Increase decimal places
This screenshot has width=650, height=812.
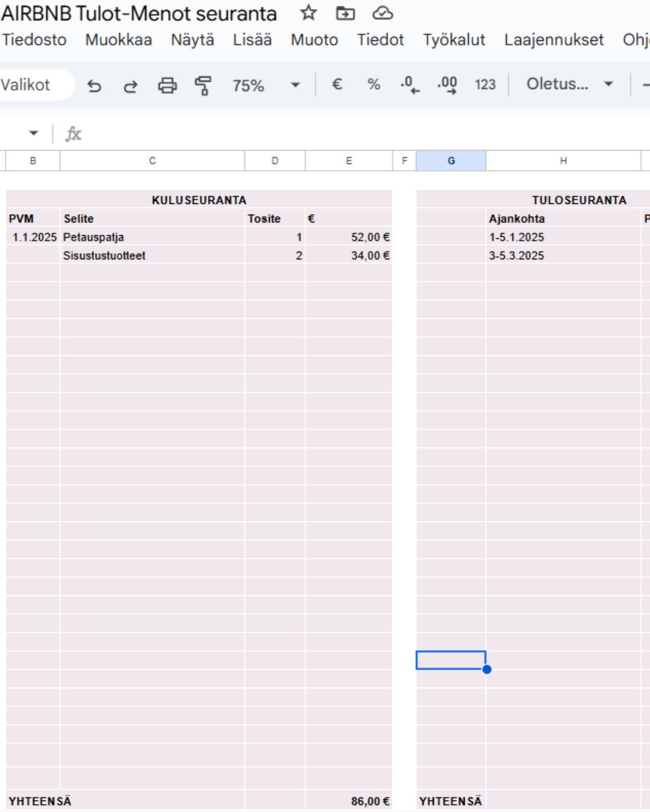point(447,84)
